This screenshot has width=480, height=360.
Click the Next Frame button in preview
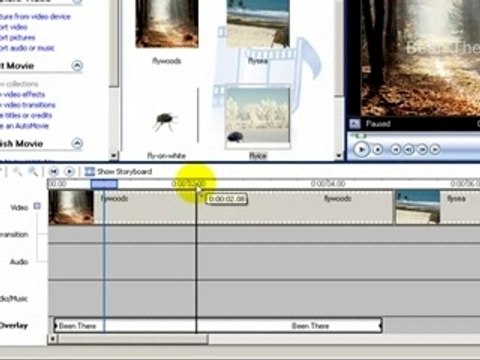(422, 150)
